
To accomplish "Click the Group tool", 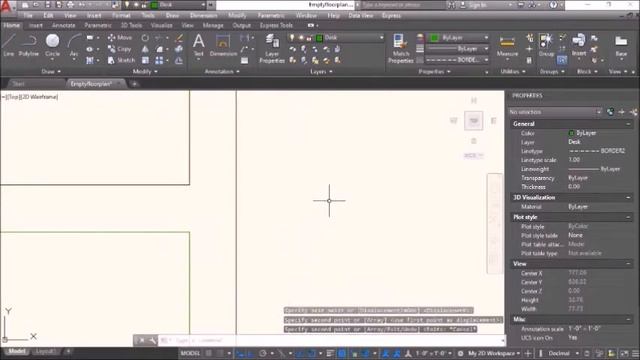I will coord(546,45).
